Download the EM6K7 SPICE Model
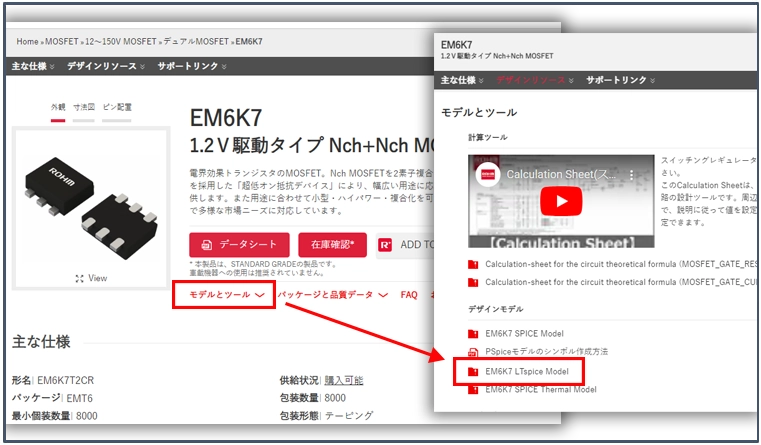 point(524,334)
